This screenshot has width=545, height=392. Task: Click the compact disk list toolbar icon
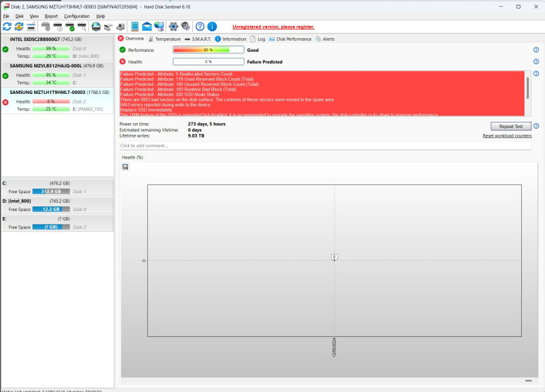31,27
